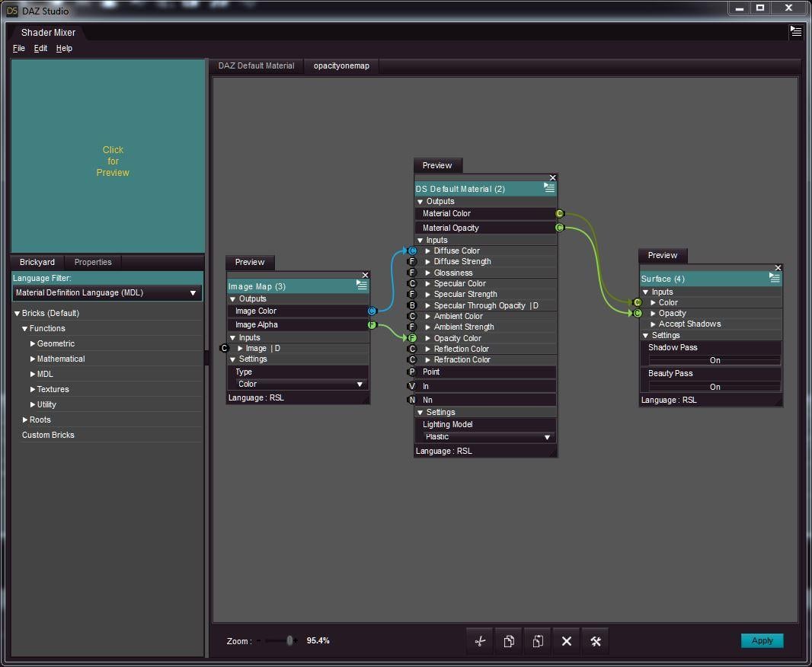
Task: Select the Brickyard tab
Action: click(x=37, y=263)
